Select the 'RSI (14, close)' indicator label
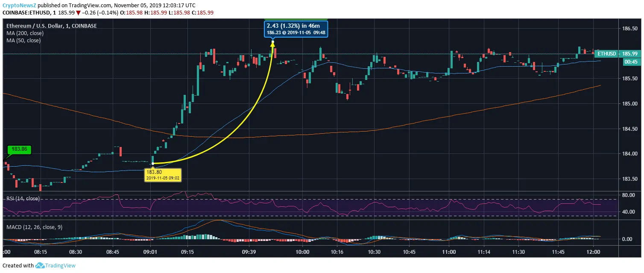The image size is (644, 273). coord(23,198)
